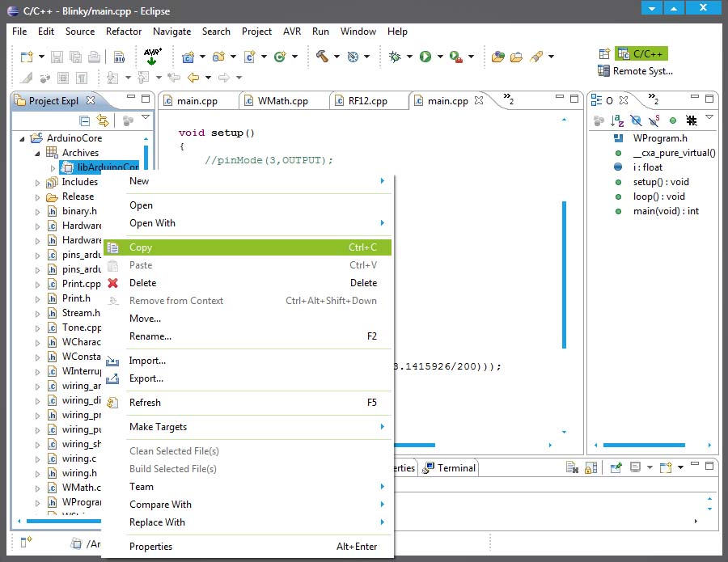Click the New file wizard icon
Image resolution: width=728 pixels, height=562 pixels.
[x=27, y=57]
